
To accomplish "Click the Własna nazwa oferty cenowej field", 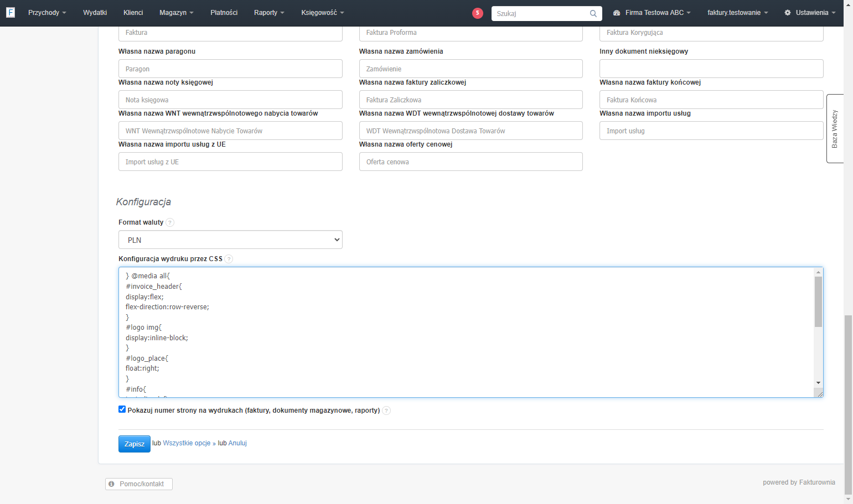I will (471, 162).
